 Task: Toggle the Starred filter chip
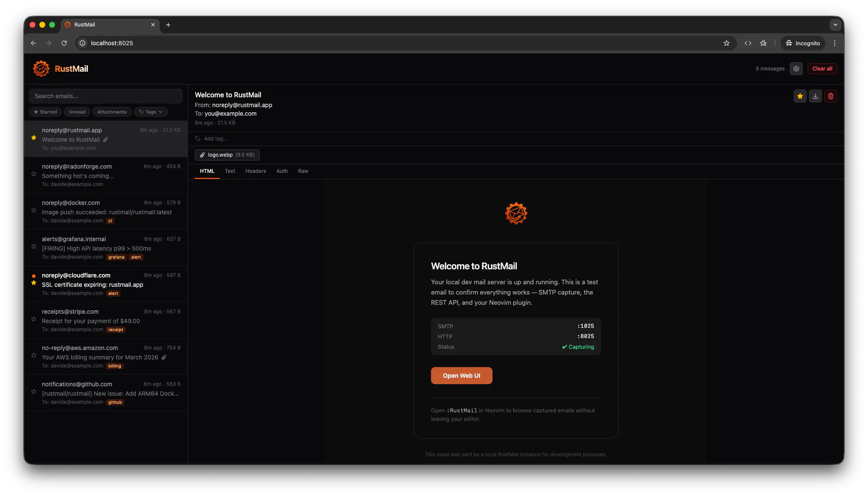pyautogui.click(x=45, y=112)
